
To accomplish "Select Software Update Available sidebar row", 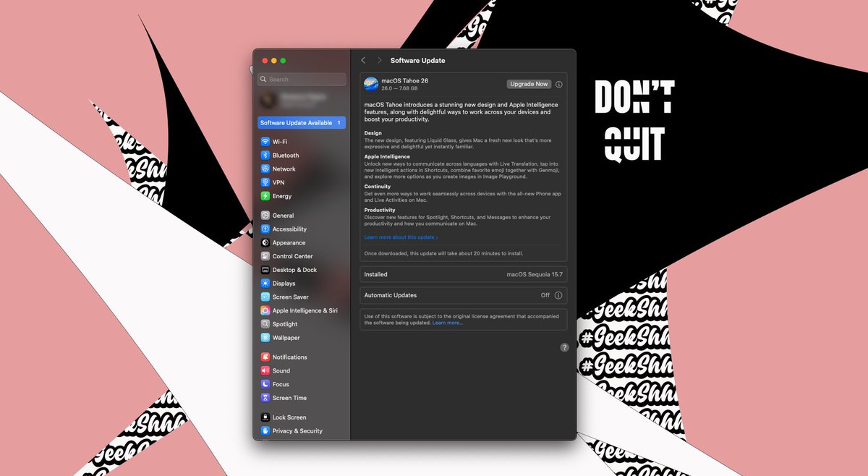I will tap(302, 123).
